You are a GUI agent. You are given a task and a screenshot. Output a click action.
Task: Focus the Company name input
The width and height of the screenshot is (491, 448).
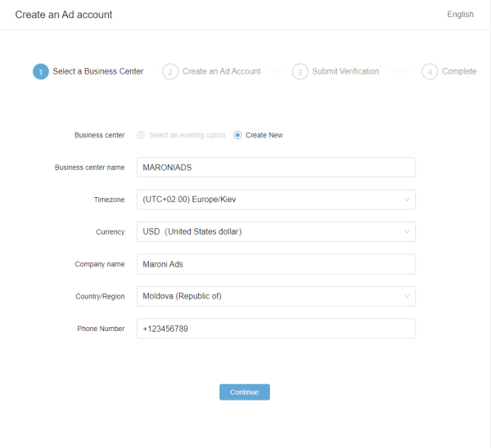pyautogui.click(x=276, y=264)
